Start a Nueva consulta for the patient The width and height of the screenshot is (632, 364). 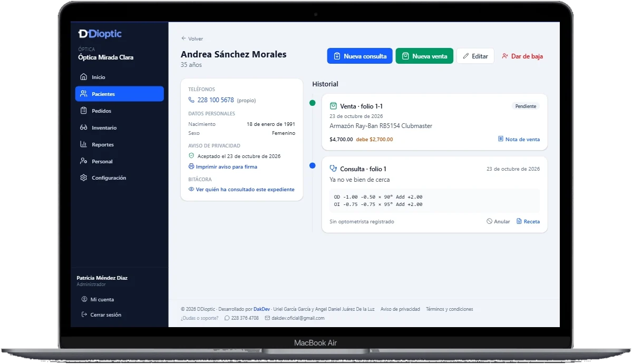click(359, 56)
